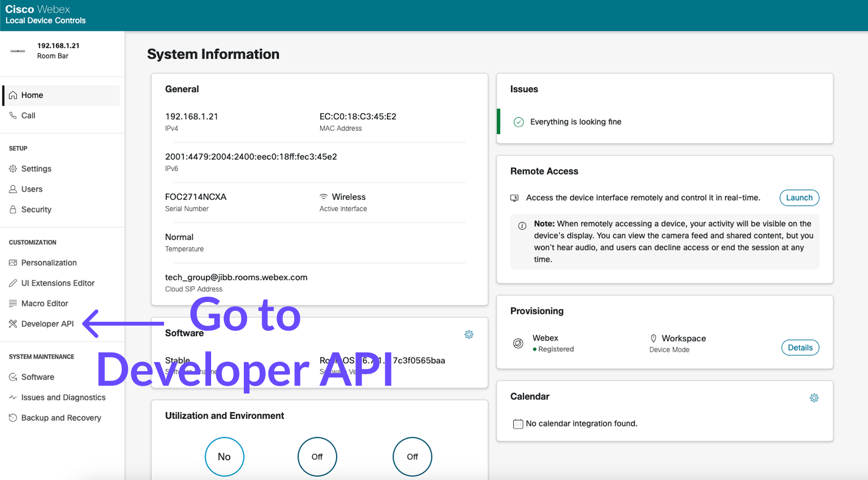Open the Home page in sidebar
The width and height of the screenshot is (868, 480).
(x=62, y=95)
